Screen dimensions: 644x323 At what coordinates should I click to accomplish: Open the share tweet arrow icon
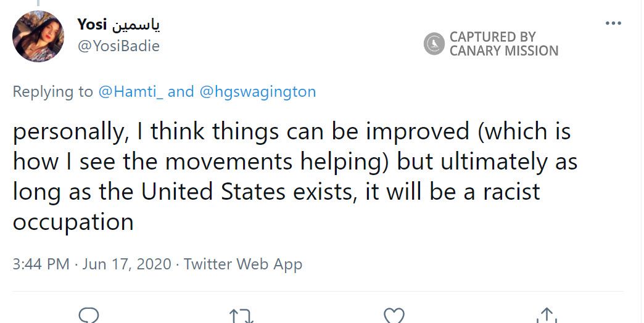(x=545, y=316)
